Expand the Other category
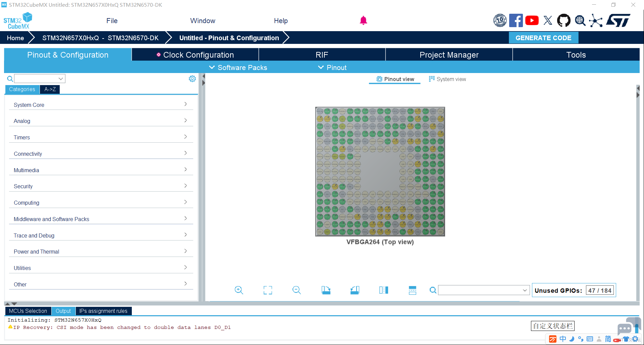 click(x=101, y=284)
